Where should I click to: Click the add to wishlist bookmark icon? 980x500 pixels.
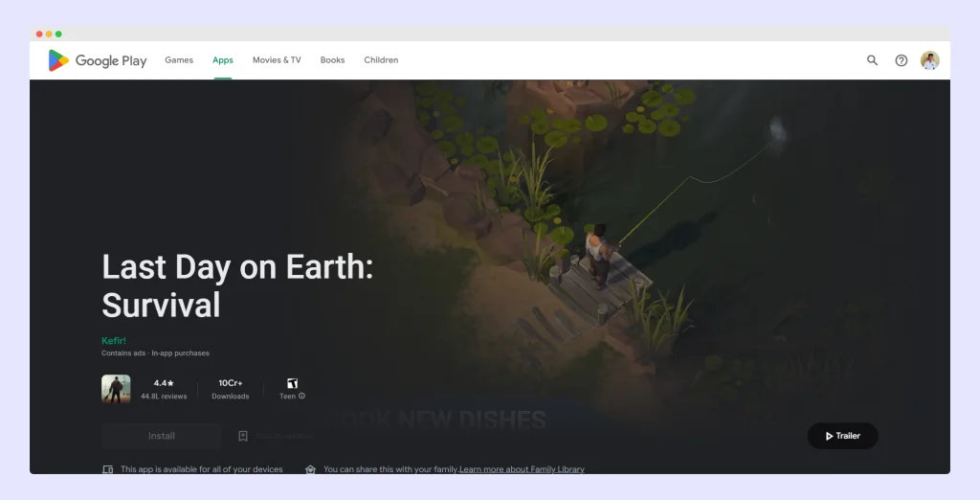[x=243, y=436]
